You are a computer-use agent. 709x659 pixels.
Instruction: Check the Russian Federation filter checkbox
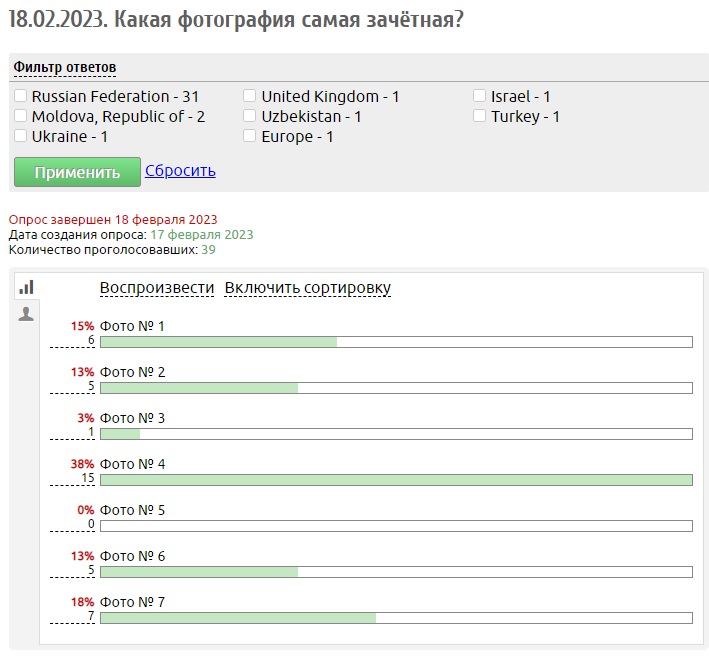[x=21, y=96]
